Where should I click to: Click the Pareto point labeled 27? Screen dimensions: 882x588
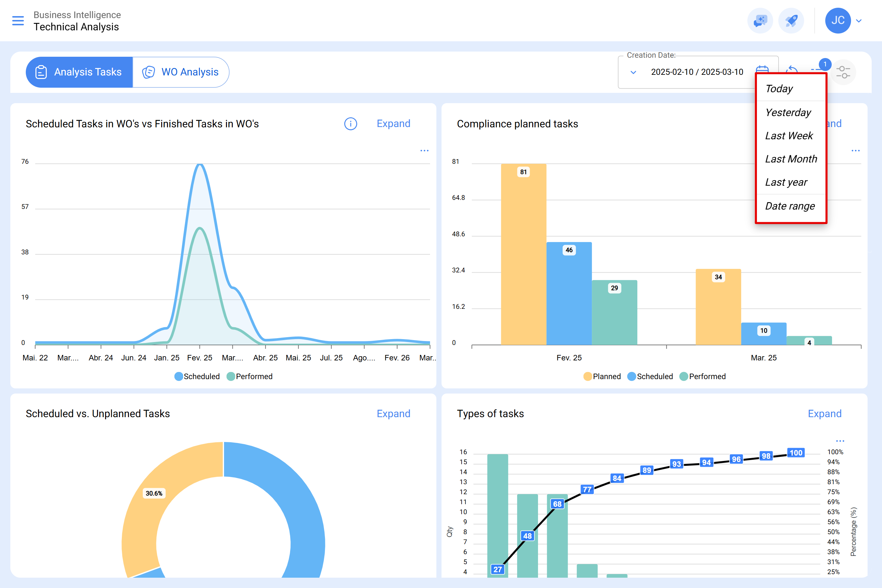[498, 569]
